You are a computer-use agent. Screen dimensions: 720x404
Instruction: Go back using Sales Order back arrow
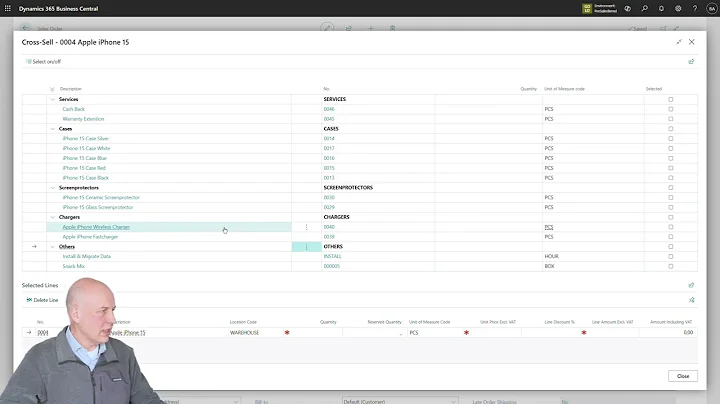[26, 28]
